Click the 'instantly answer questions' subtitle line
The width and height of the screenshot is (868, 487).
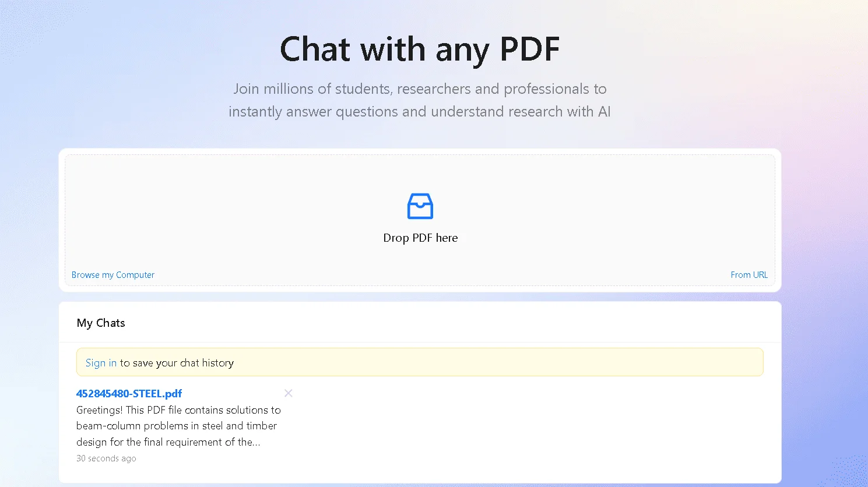[x=420, y=111]
